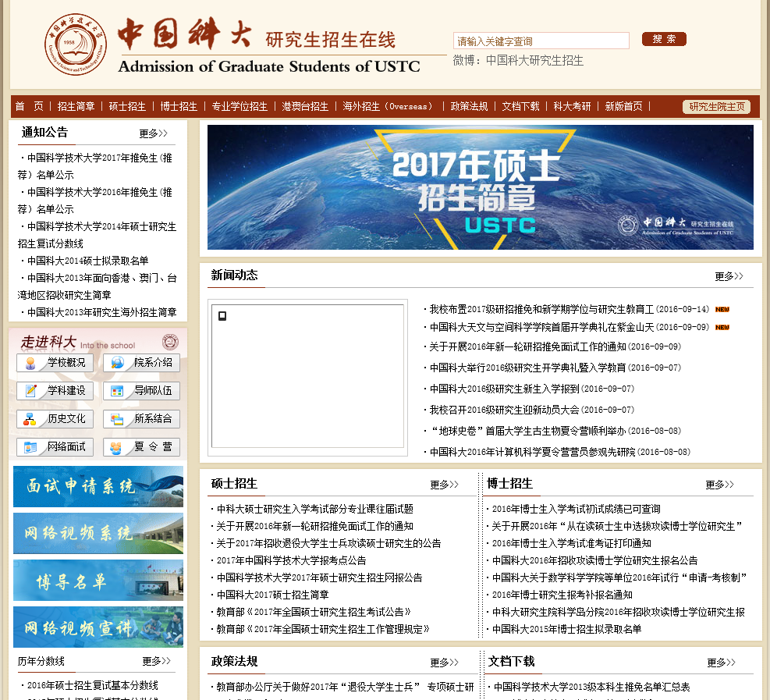Open 关于2017年招收退役大学生士兵攻读硕士研究生的公告
Screen dimensions: 770x700
pos(328,544)
